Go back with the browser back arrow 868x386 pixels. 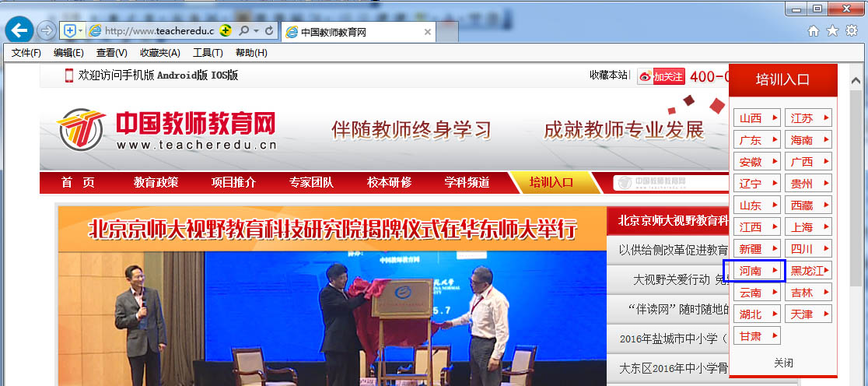tap(19, 30)
